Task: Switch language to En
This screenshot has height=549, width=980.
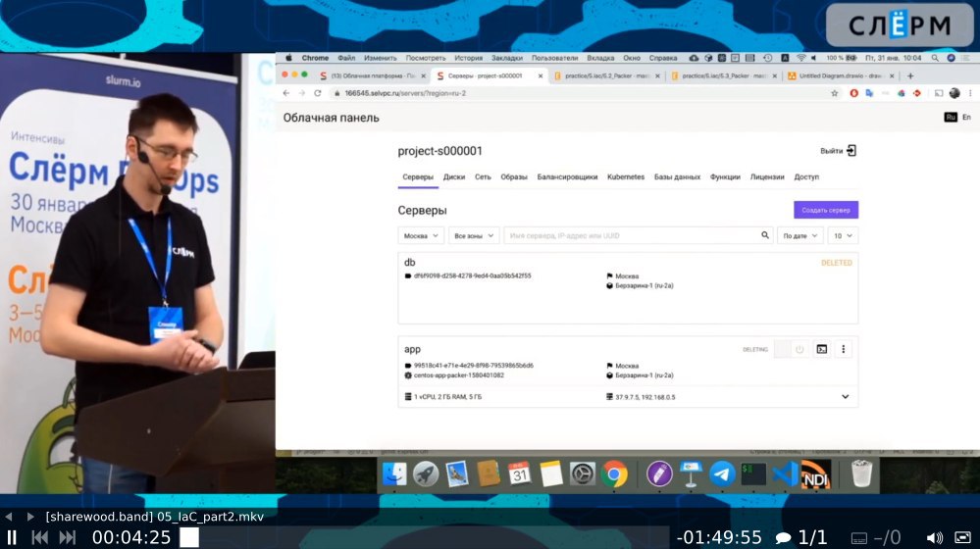Action: point(966,118)
